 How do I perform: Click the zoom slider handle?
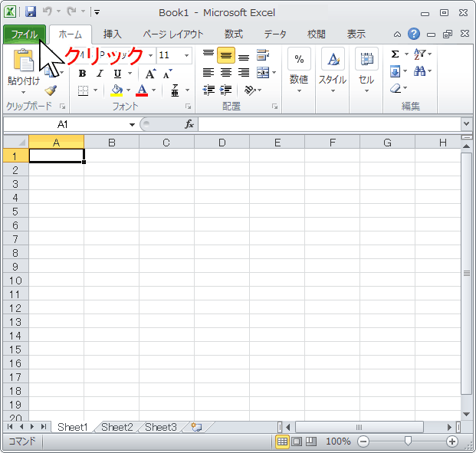point(408,442)
